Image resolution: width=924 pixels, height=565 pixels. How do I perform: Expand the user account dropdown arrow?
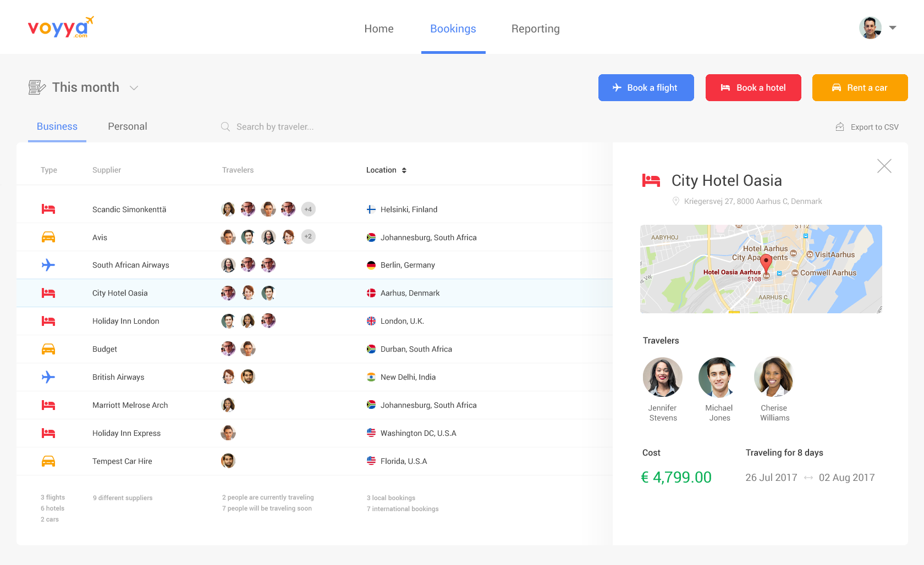(x=893, y=27)
